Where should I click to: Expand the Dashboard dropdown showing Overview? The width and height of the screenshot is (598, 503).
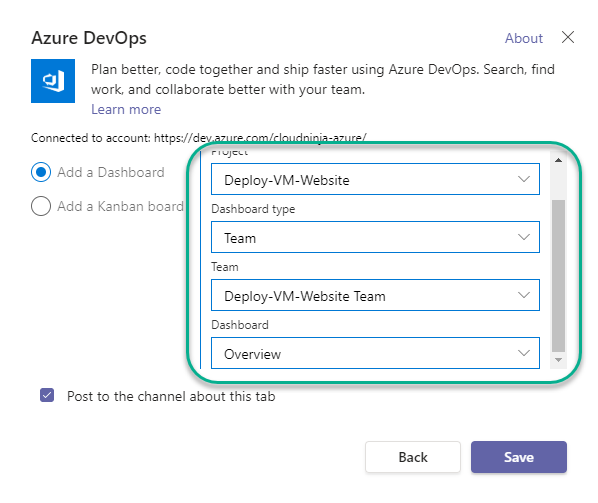[x=375, y=353]
